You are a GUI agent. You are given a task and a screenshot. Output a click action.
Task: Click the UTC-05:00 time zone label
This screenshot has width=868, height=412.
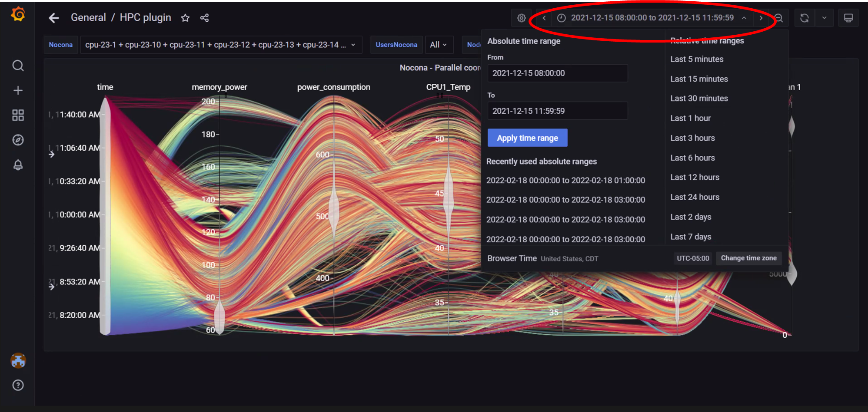click(x=693, y=258)
